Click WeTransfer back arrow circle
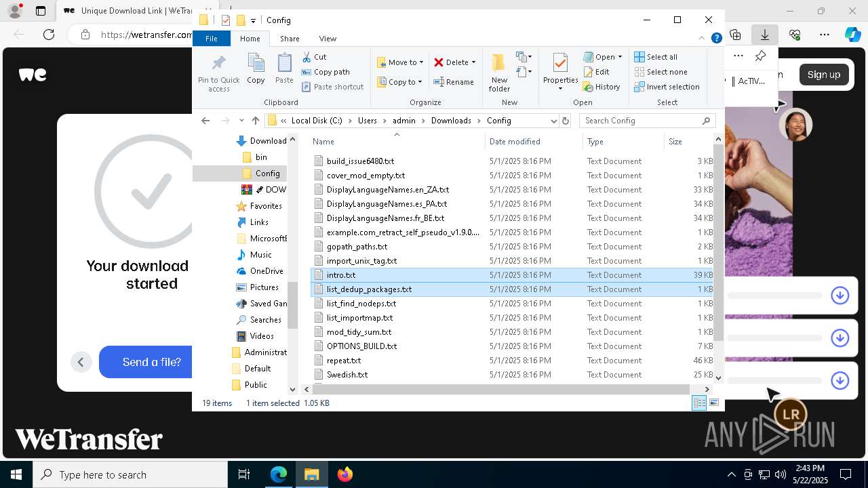Image resolution: width=868 pixels, height=488 pixels. [x=81, y=362]
